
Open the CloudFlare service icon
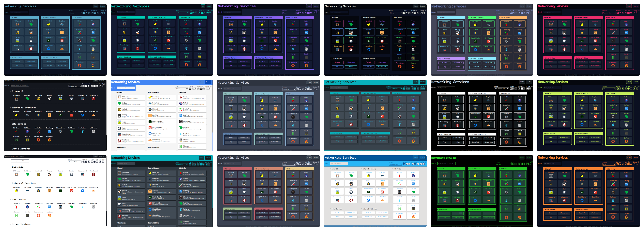(x=62, y=48)
